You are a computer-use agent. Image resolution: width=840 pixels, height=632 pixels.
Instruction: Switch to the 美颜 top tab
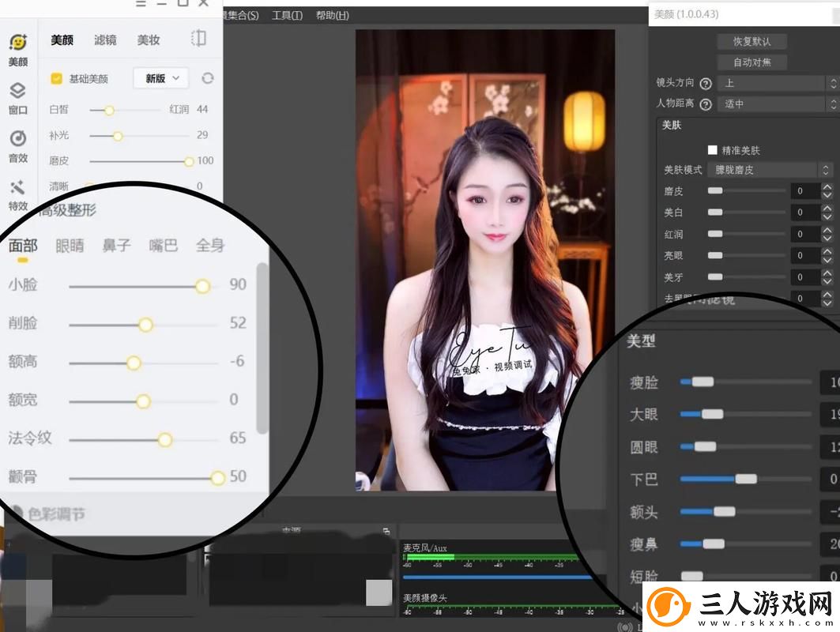pos(62,39)
